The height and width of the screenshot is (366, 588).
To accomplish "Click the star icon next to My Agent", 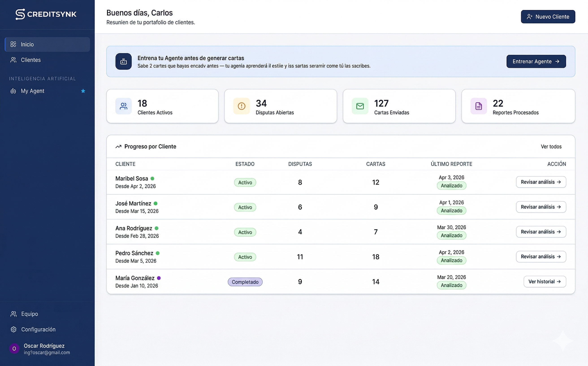I will point(83,91).
